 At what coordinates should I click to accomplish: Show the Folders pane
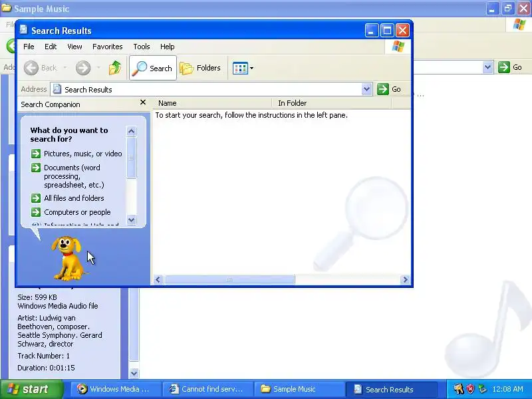click(200, 68)
